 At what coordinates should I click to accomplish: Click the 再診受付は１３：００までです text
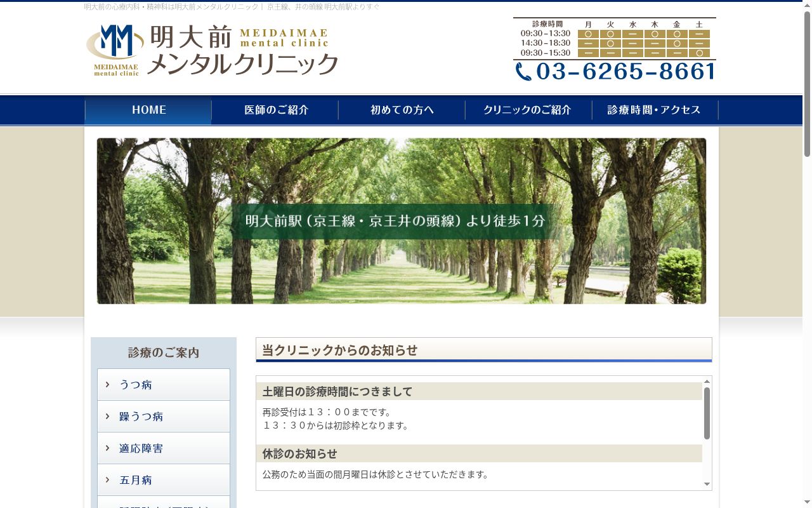[327, 412]
